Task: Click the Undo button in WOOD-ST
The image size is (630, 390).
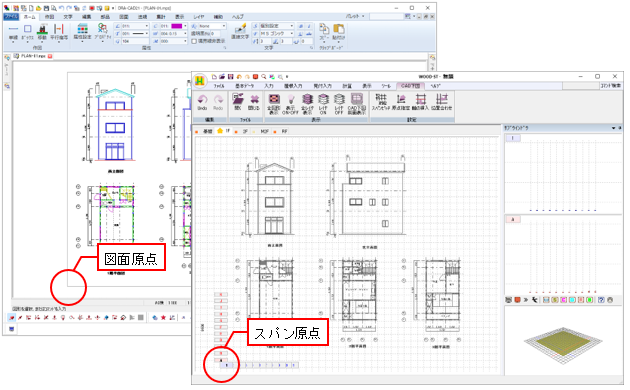Action: click(x=202, y=102)
